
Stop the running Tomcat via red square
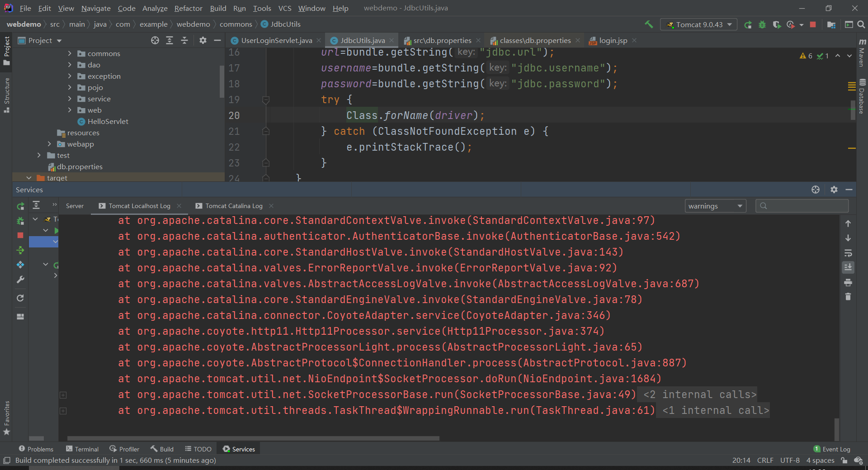point(813,24)
